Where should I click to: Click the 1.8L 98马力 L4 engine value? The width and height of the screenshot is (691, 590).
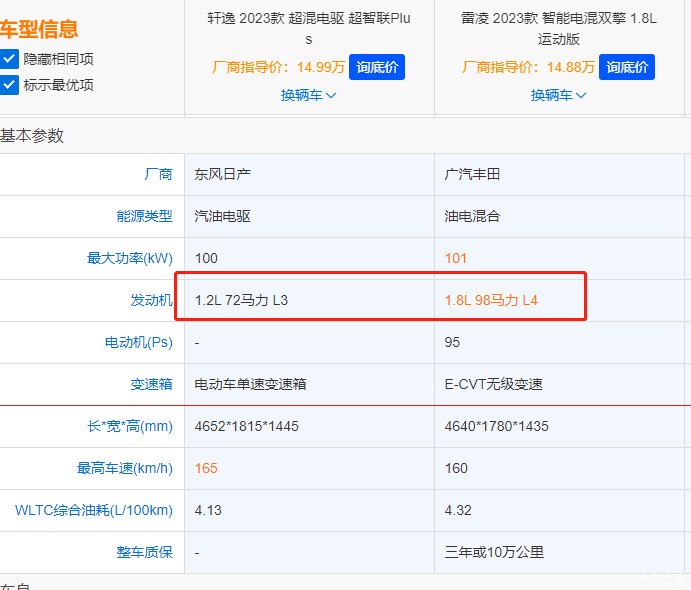point(491,300)
